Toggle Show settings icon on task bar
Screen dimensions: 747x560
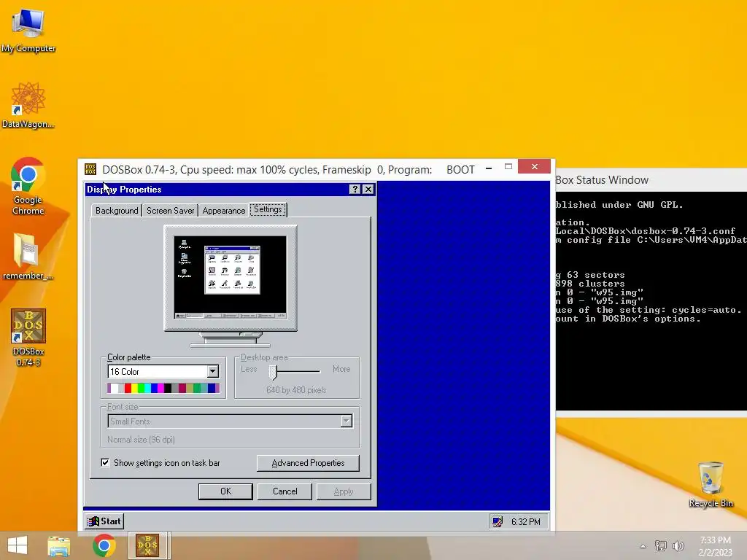(105, 462)
